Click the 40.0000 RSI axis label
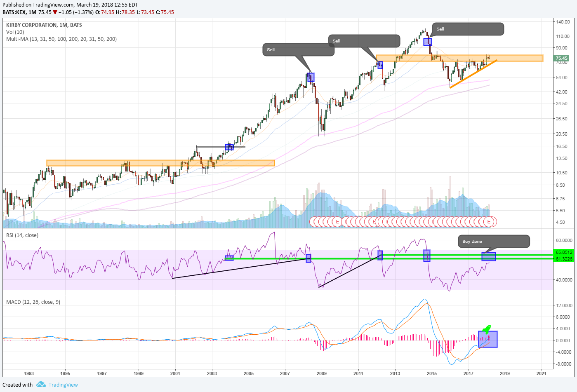This screenshot has height=392, width=577. tap(564, 280)
